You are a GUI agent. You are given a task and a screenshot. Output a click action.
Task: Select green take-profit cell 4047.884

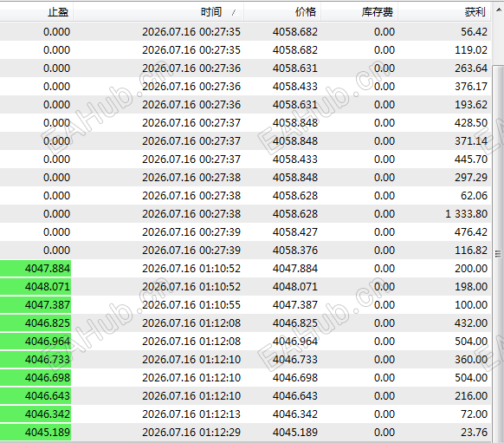click(36, 269)
